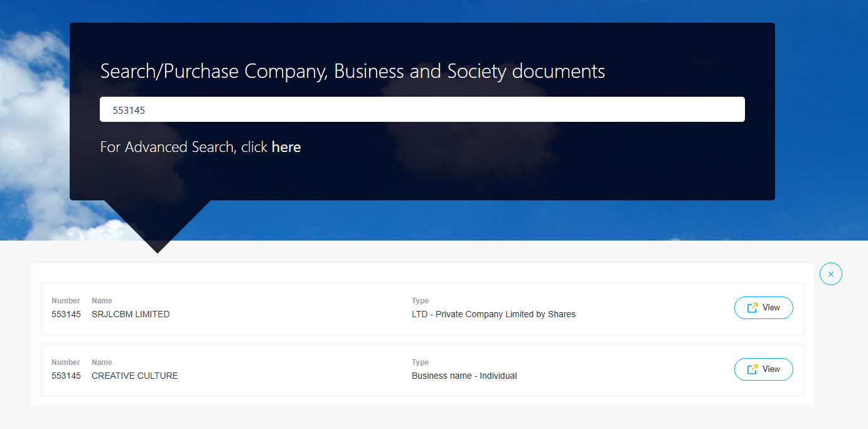Screen dimensions: 868x429
Task: Click number 553145 in CREATIVE CULTURE row
Action: click(x=66, y=376)
